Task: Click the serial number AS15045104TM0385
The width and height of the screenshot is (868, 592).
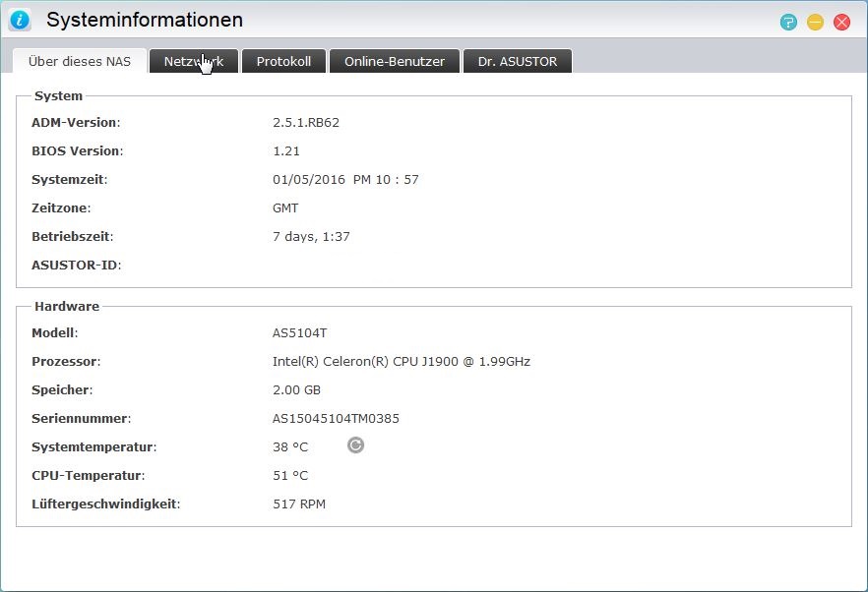Action: (336, 419)
